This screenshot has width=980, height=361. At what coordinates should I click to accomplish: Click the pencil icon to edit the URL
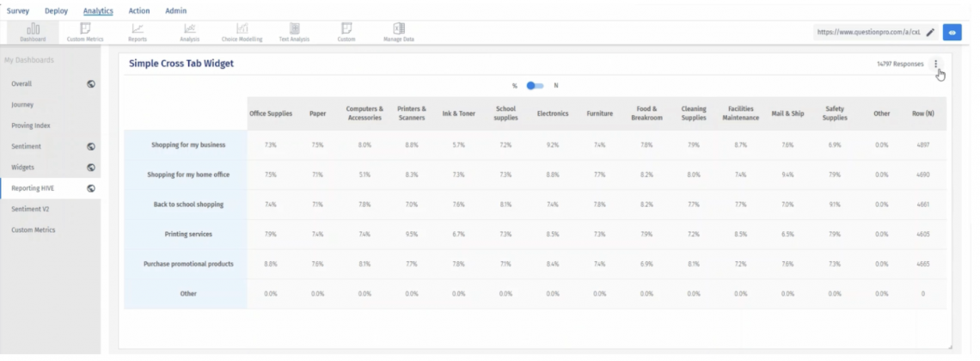tap(930, 33)
